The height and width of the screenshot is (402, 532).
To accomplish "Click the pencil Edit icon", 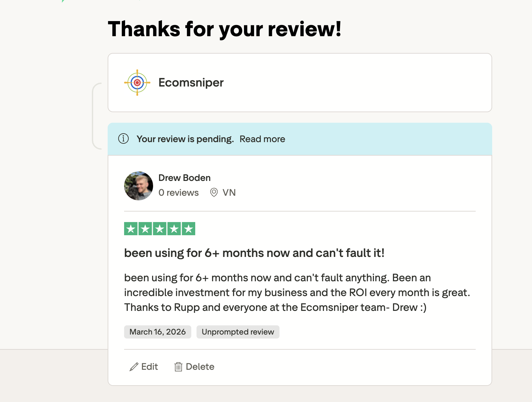I will click(x=134, y=367).
